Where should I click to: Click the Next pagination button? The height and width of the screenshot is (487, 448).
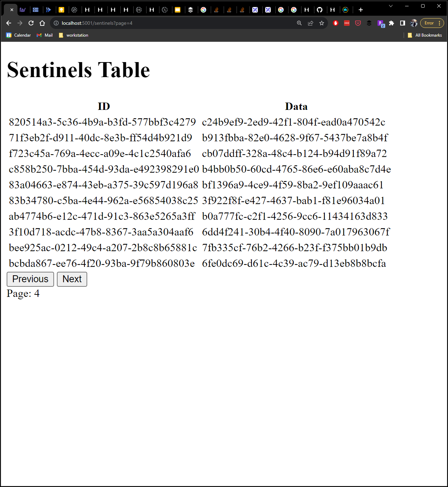pos(72,279)
